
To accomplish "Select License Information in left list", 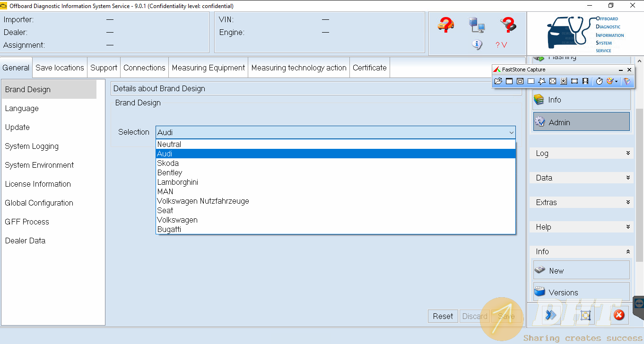I will pos(38,184).
